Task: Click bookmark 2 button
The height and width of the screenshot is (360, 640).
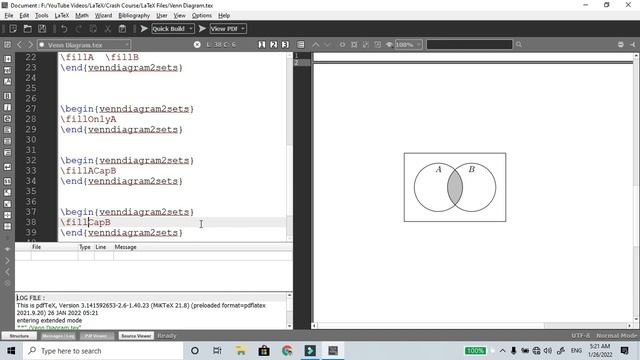Action: coord(273,44)
